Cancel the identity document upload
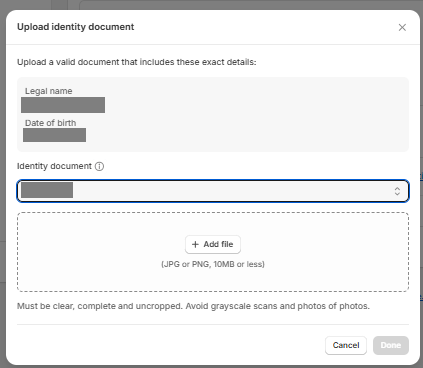423x368 pixels. pyautogui.click(x=346, y=345)
